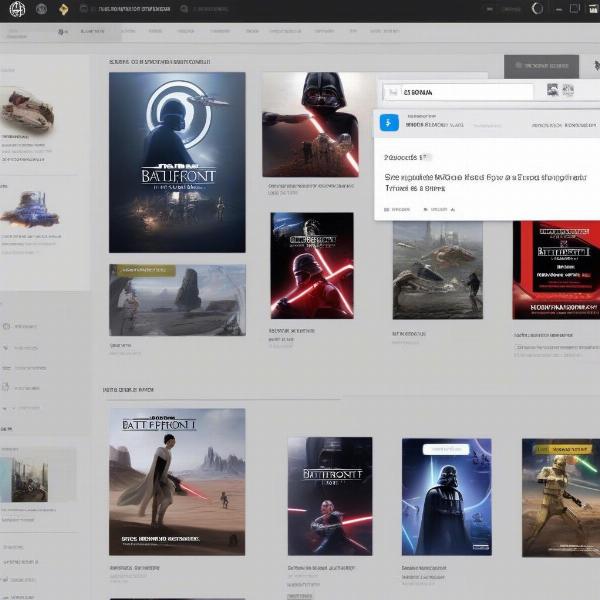Image resolution: width=600 pixels, height=600 pixels.
Task: Click the first small item at popup's bottom left
Action: pos(397,210)
